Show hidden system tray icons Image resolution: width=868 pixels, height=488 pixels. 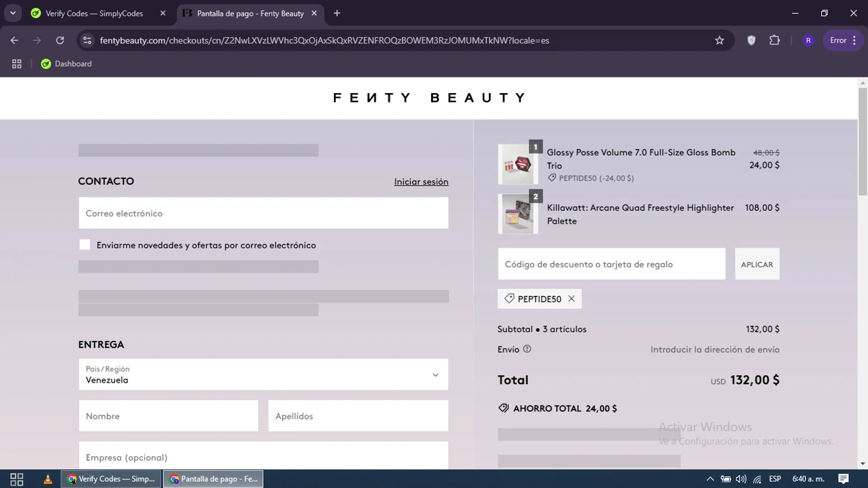tap(710, 479)
